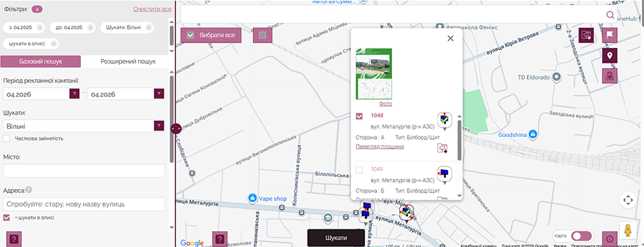Click the map pan control icon
Viewport: 644px width, 247px height.
628,200
